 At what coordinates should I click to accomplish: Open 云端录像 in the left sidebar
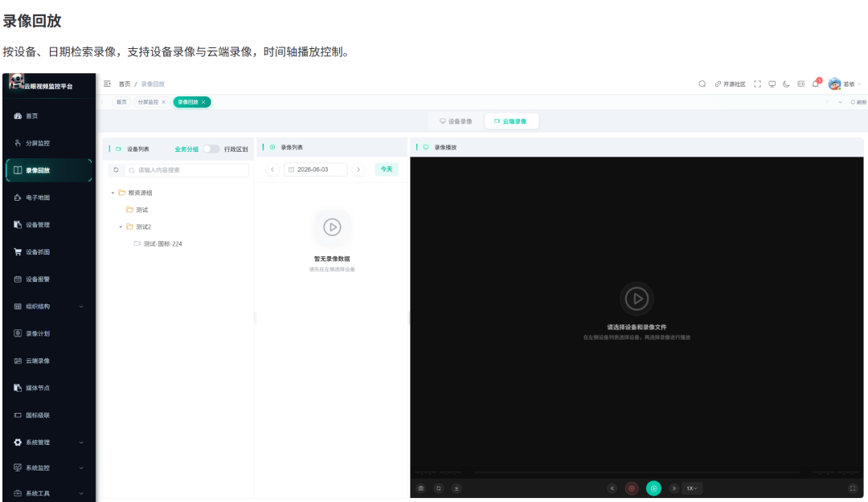pyautogui.click(x=48, y=361)
